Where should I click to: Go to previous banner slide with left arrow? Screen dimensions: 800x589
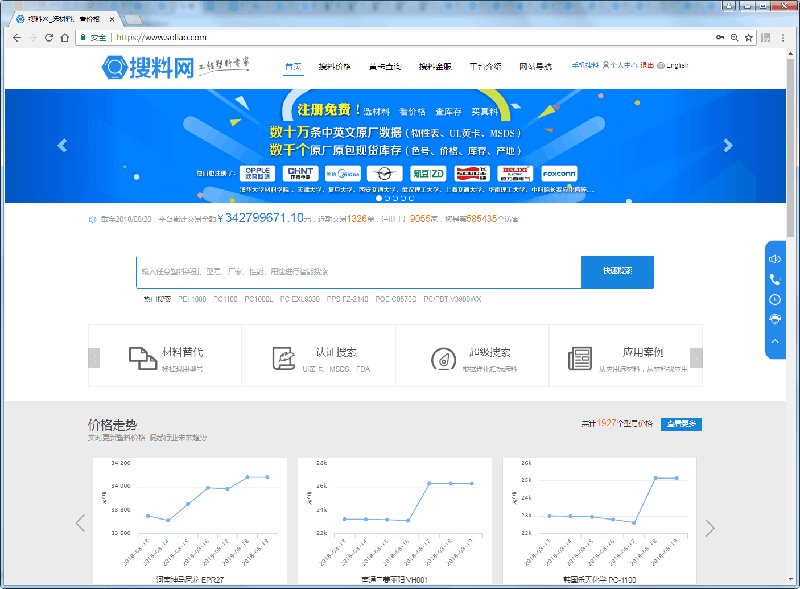62,145
